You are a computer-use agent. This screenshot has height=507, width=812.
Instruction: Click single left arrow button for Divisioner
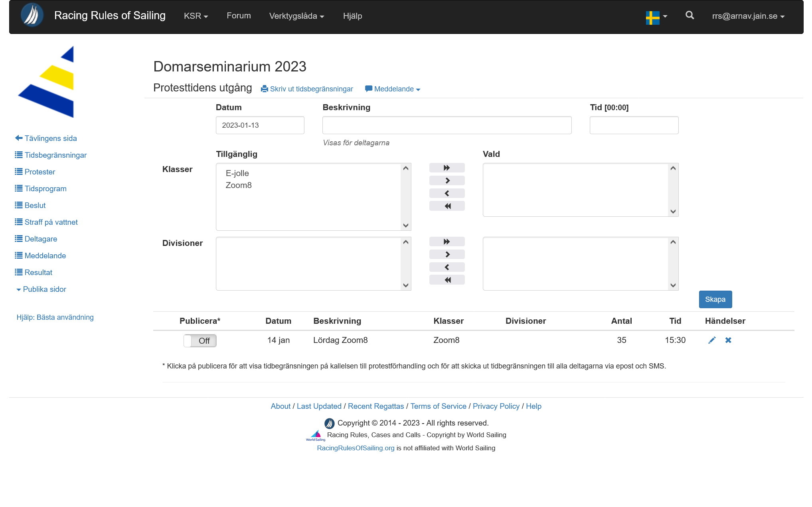click(x=447, y=267)
